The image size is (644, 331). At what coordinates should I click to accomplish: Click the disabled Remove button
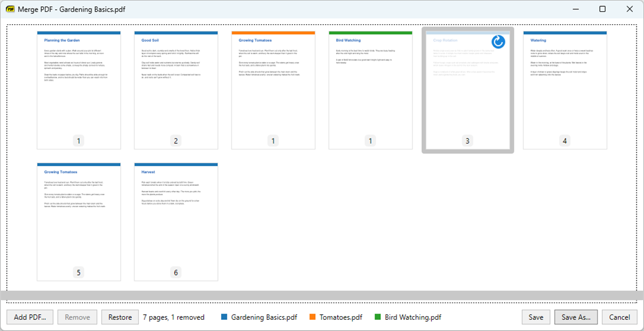tap(77, 317)
